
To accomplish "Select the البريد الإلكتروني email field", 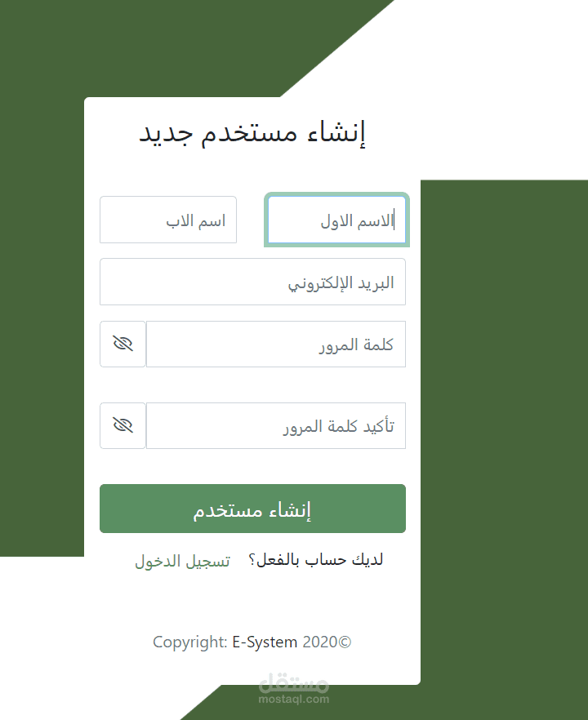I will tap(252, 282).
